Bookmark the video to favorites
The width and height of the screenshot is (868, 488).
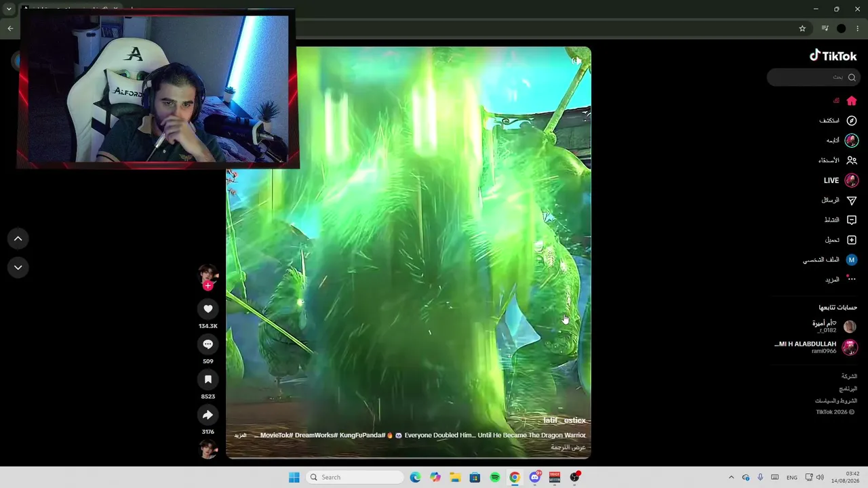pyautogui.click(x=208, y=380)
